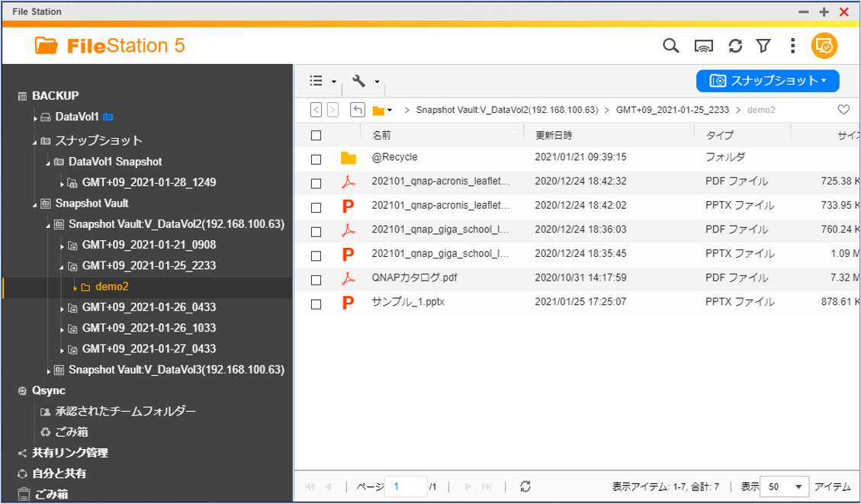Image resolution: width=861 pixels, height=504 pixels.
Task: Select Qsync in the left sidebar
Action: pos(48,390)
